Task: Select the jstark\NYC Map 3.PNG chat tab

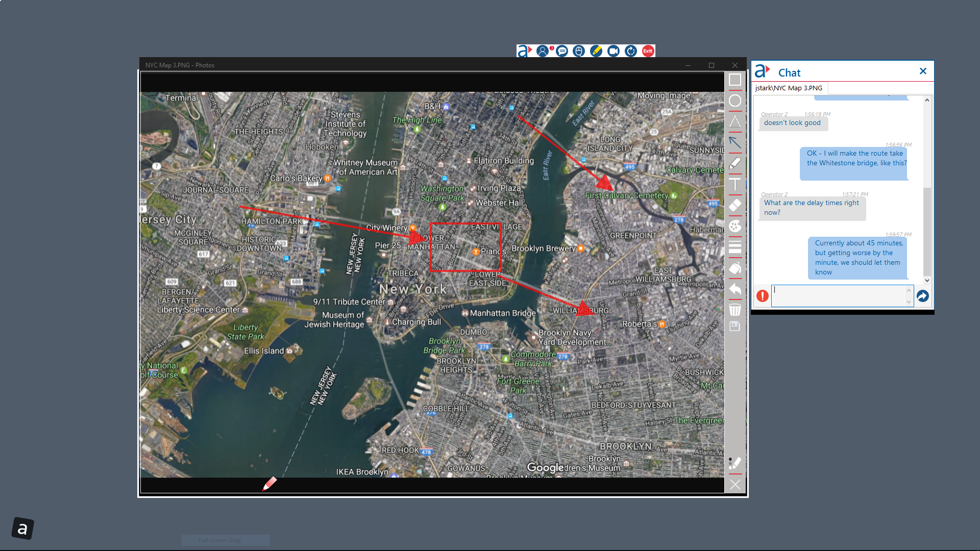Action: [789, 88]
